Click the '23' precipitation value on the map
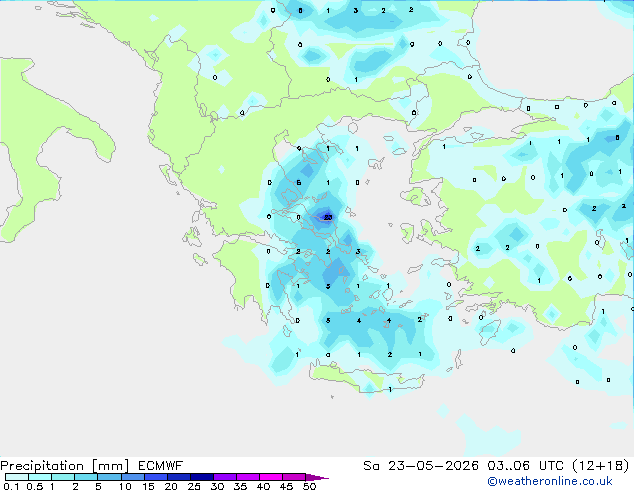The width and height of the screenshot is (634, 490). tap(328, 218)
